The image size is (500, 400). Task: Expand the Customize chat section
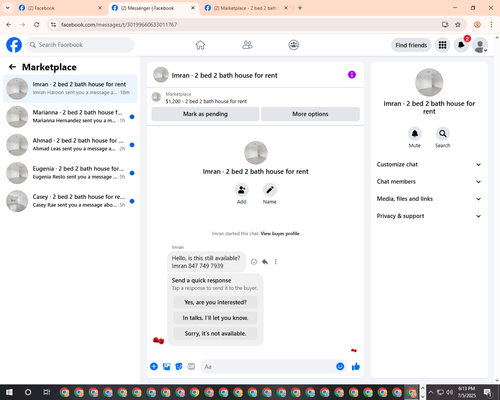coord(429,164)
